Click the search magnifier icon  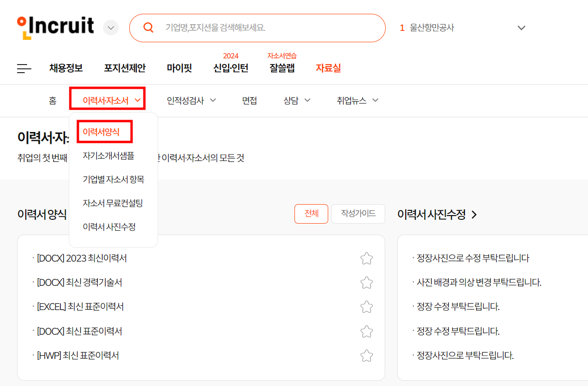click(148, 28)
